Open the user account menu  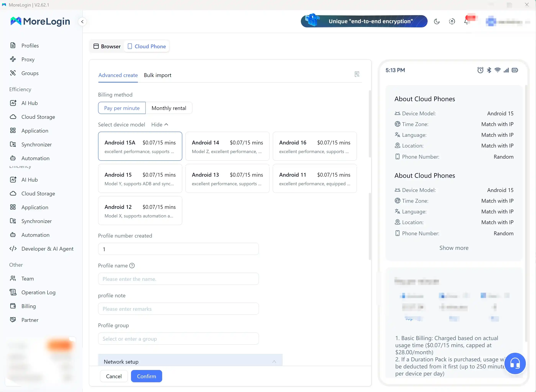(507, 22)
